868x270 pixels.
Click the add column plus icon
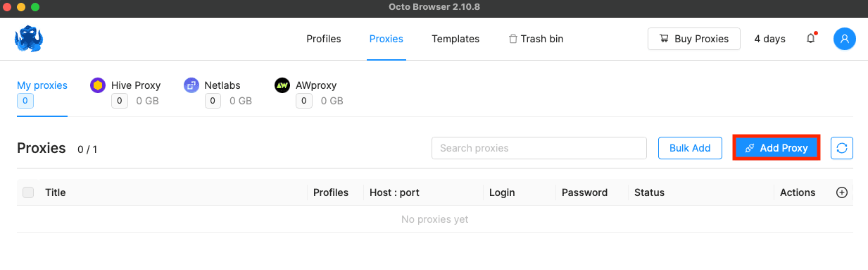[842, 192]
